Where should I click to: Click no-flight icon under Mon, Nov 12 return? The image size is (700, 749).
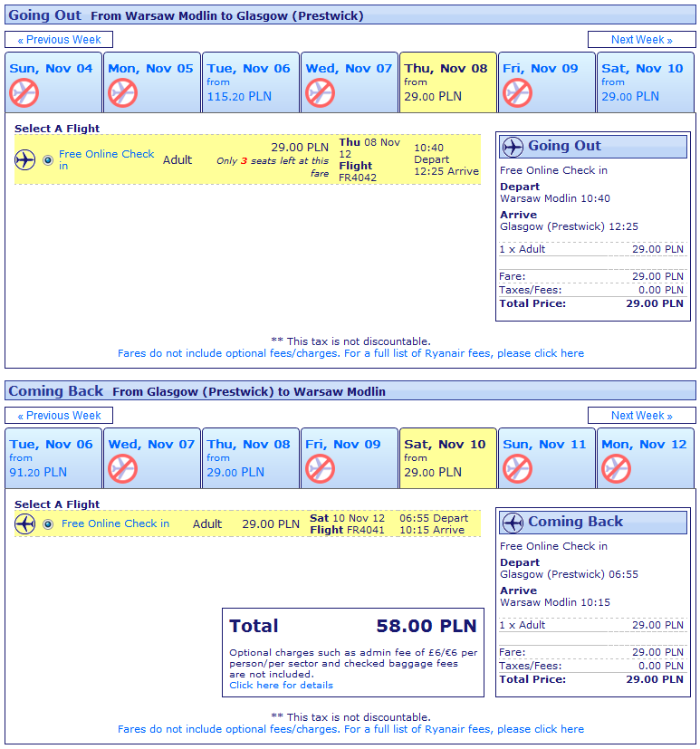pyautogui.click(x=617, y=468)
